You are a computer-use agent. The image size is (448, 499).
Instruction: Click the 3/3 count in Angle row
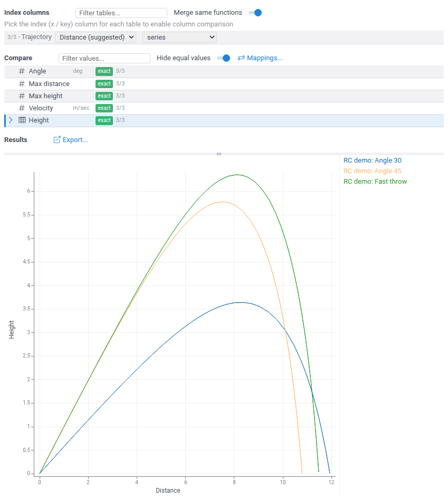pos(120,71)
